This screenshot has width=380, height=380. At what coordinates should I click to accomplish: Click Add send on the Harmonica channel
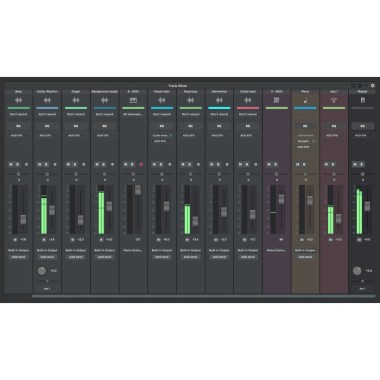[219, 257]
